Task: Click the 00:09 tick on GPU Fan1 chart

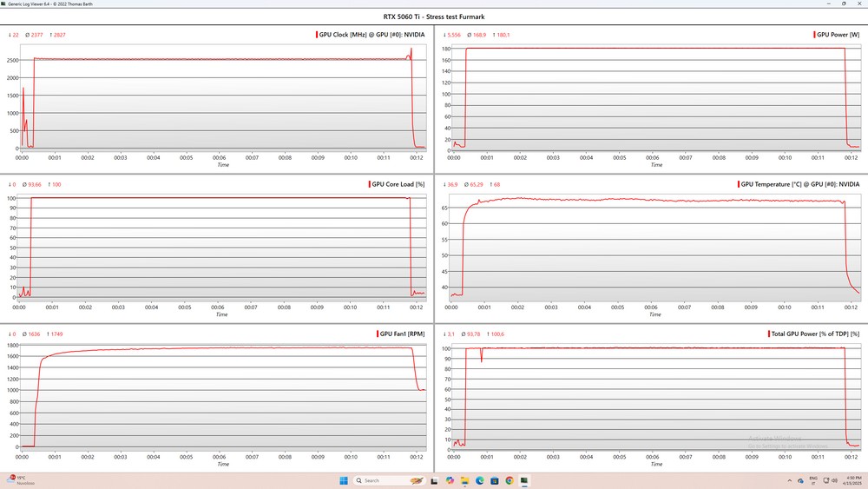Action: (x=318, y=457)
